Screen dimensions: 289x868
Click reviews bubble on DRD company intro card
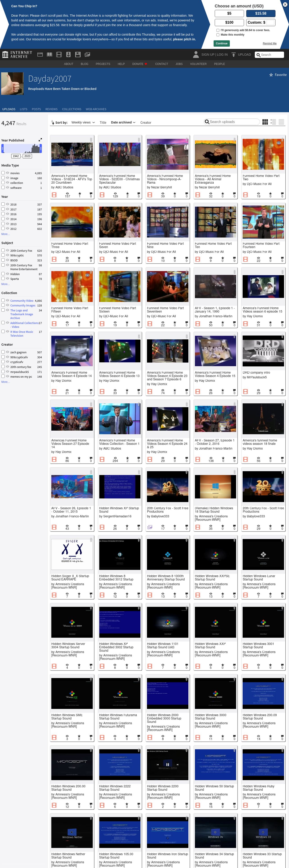(x=282, y=390)
